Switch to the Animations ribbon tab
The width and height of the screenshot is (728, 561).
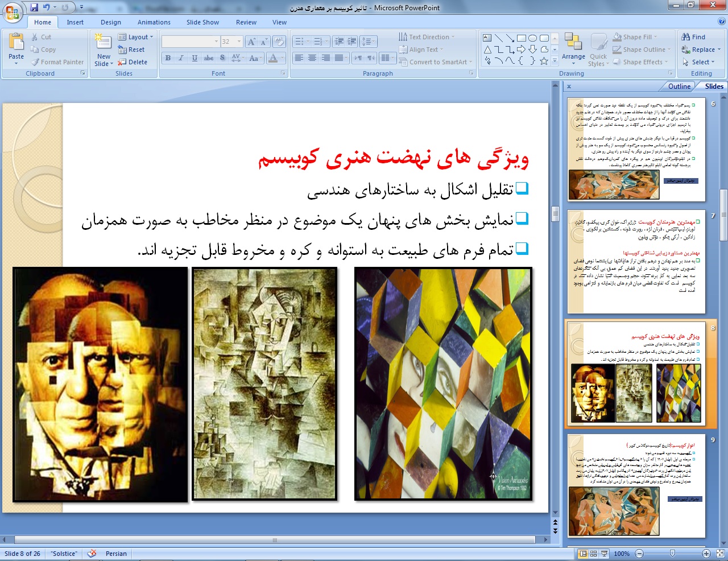tap(154, 22)
